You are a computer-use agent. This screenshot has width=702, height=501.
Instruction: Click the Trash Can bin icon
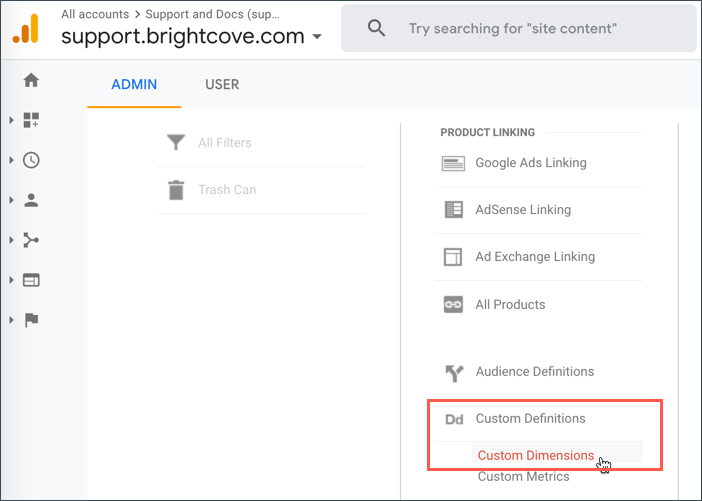tap(176, 190)
